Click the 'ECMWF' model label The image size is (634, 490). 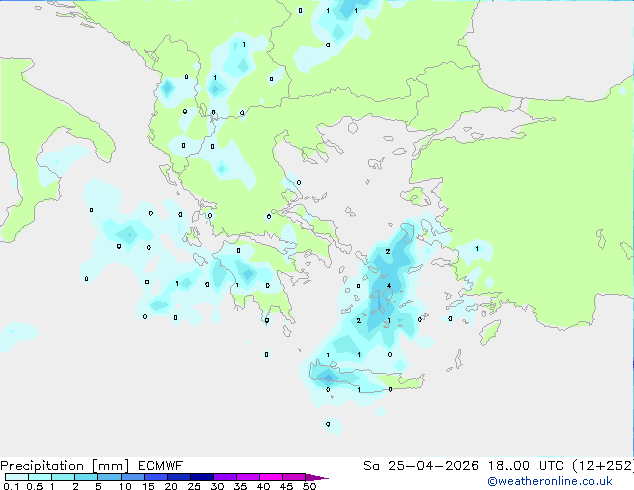161,466
